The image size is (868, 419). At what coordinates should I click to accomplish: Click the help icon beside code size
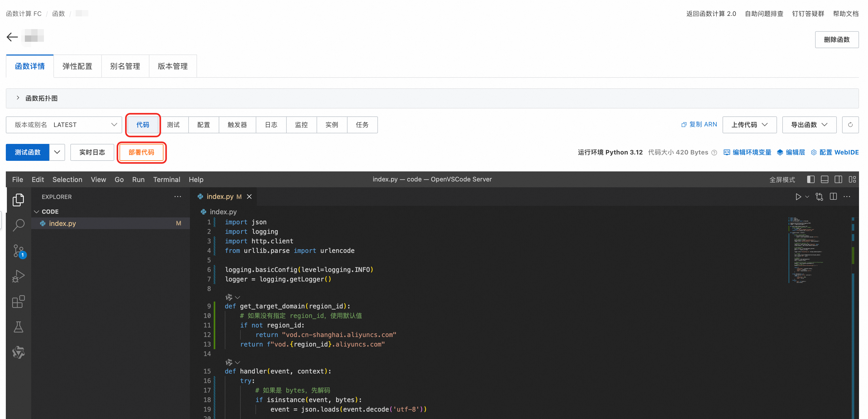point(714,153)
